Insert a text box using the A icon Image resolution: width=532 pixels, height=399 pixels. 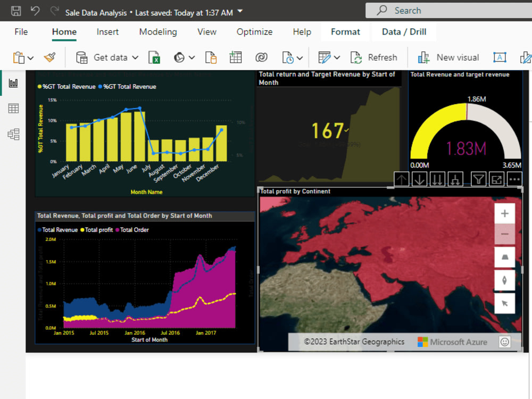(x=500, y=57)
